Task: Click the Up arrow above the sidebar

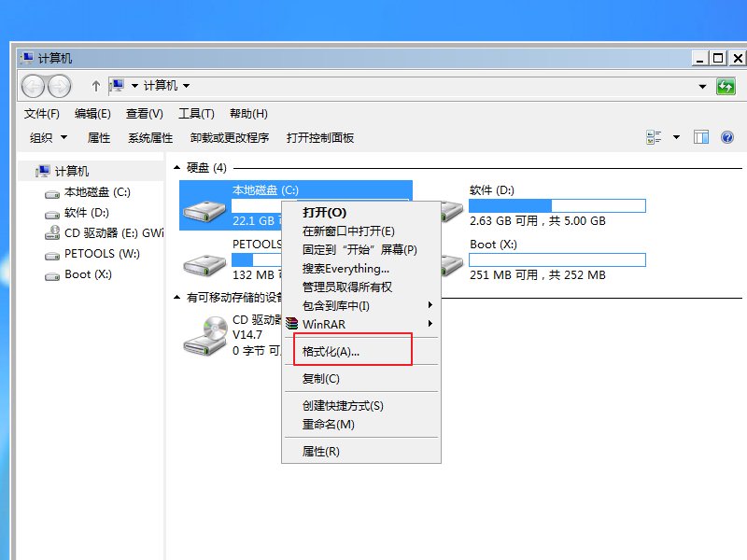Action: coord(95,86)
